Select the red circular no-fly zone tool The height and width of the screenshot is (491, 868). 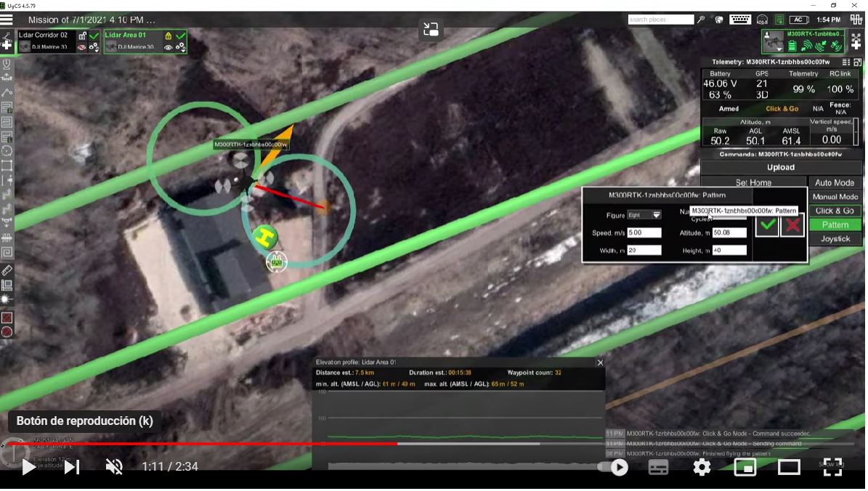tap(7, 332)
